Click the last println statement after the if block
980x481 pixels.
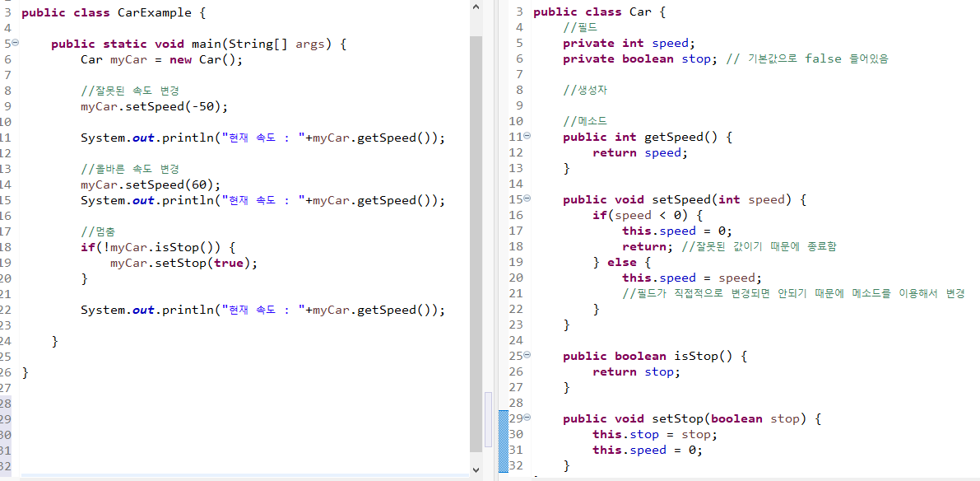[263, 310]
